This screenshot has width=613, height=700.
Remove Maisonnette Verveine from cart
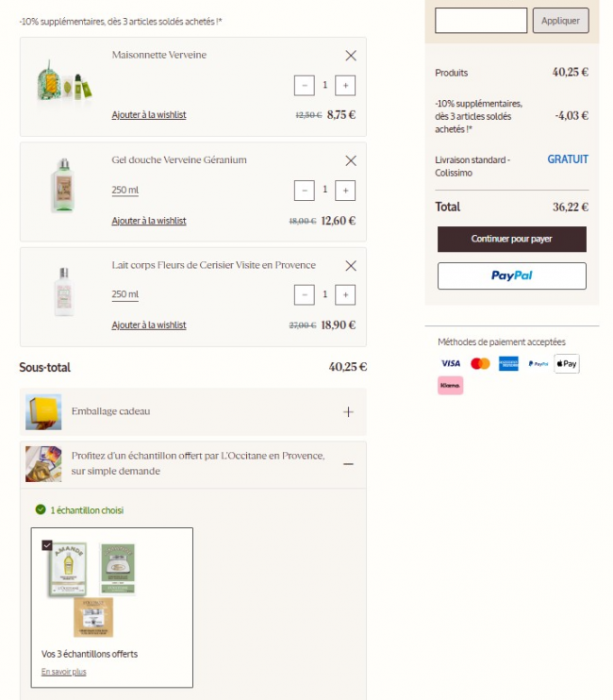[351, 56]
